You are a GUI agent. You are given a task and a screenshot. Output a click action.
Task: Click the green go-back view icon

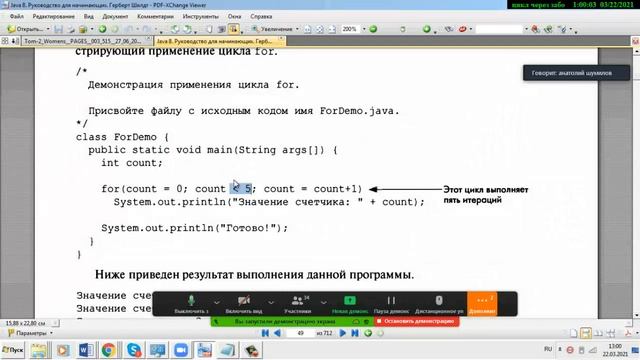pos(368,333)
